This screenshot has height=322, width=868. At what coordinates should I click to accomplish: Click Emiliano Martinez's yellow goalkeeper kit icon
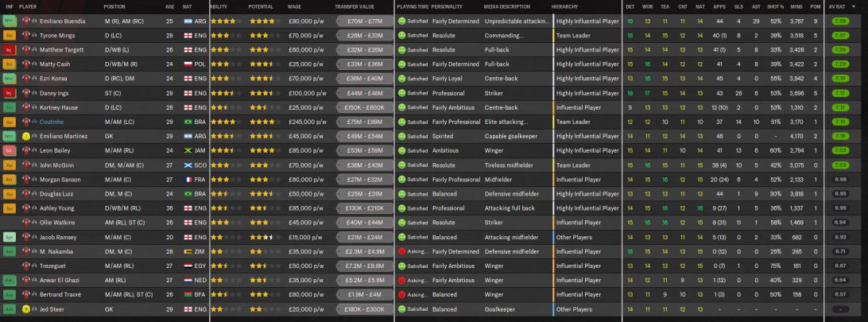(26, 136)
